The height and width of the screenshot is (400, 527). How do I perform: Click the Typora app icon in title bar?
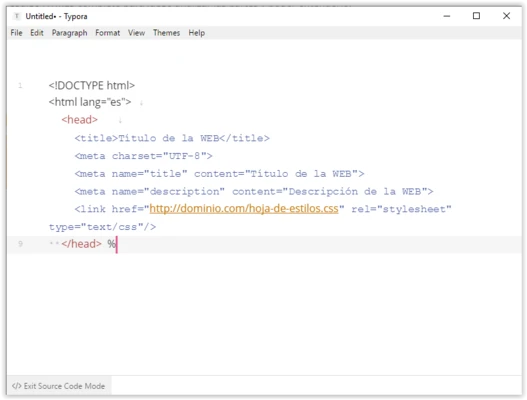(x=17, y=16)
